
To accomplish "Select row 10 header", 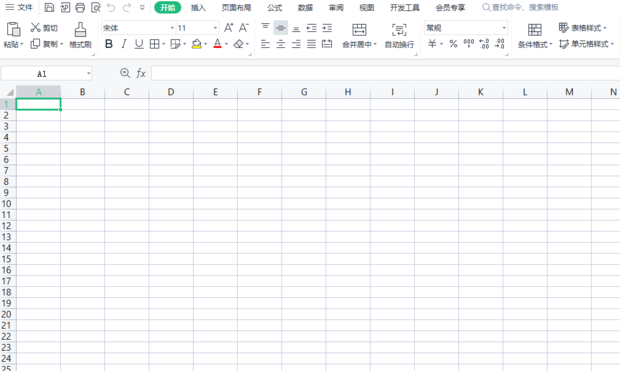I will (x=7, y=204).
